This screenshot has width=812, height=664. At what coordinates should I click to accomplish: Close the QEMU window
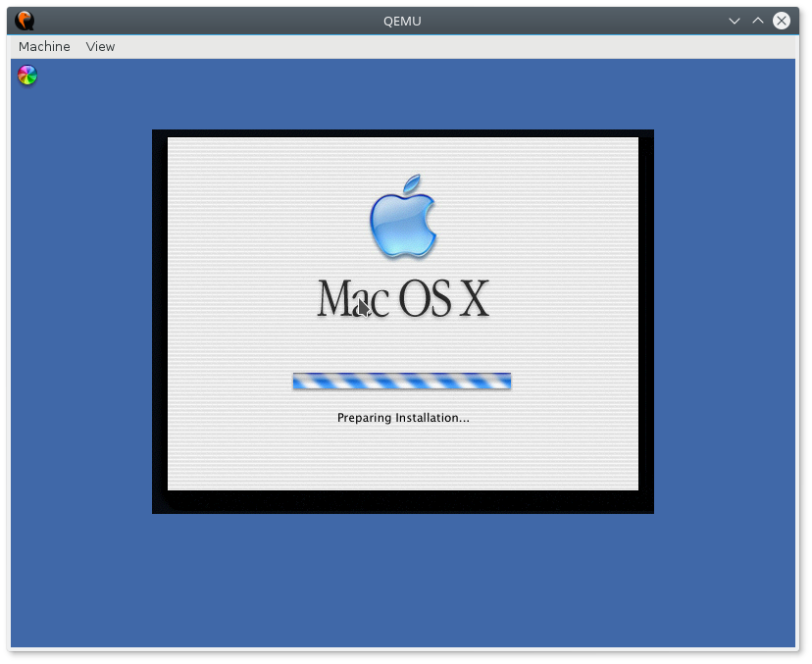click(782, 21)
